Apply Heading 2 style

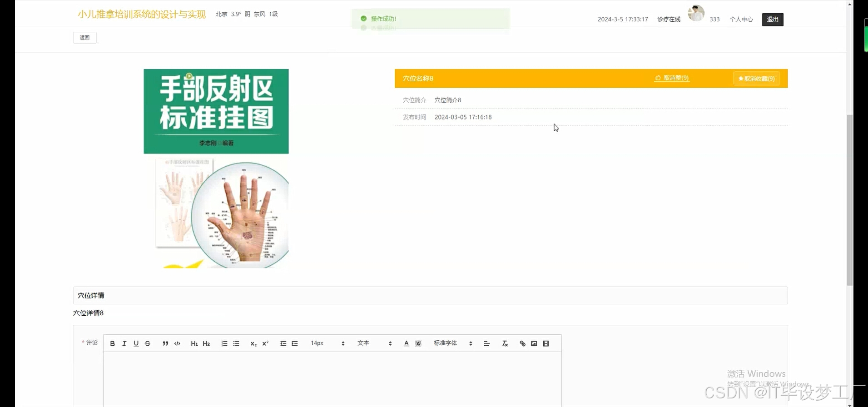coord(206,343)
